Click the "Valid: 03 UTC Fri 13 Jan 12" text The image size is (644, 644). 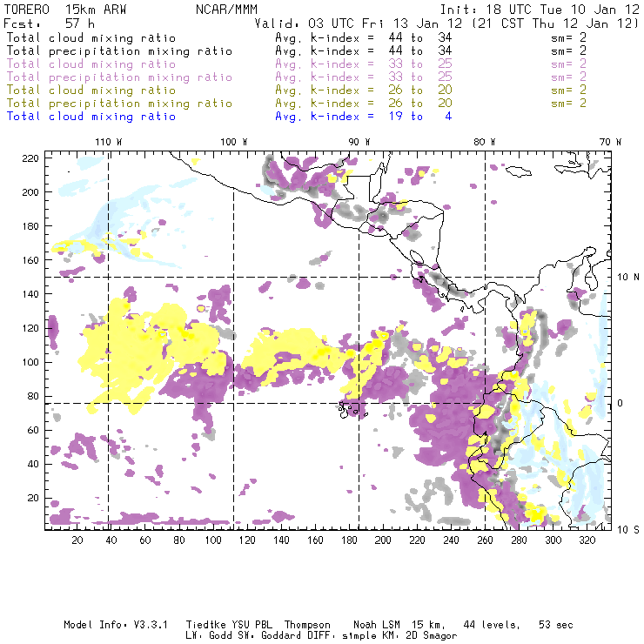(x=358, y=23)
